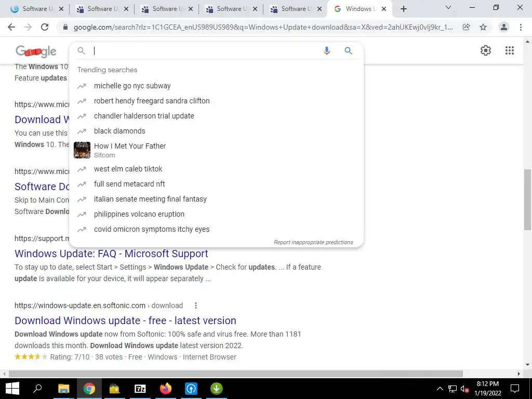Click 'Report inappropriate predictions' link
The image size is (532, 399).
[313, 242]
